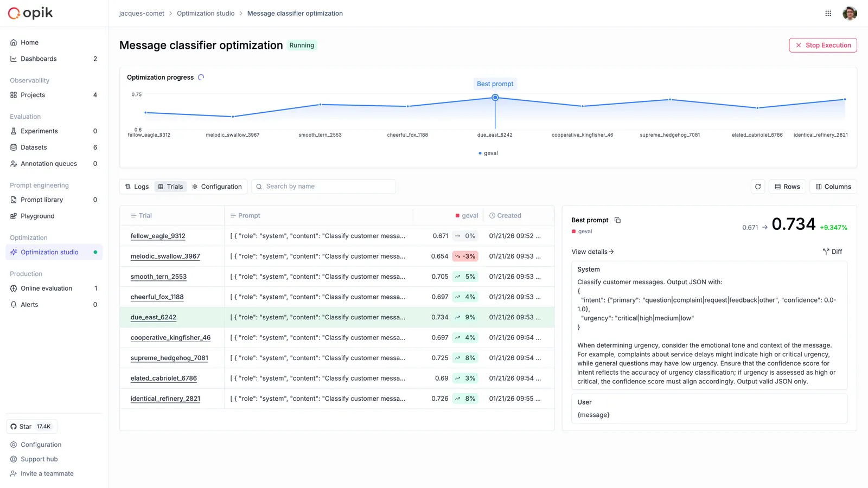Image resolution: width=868 pixels, height=488 pixels.
Task: Open the apps grid icon
Action: click(x=828, y=14)
